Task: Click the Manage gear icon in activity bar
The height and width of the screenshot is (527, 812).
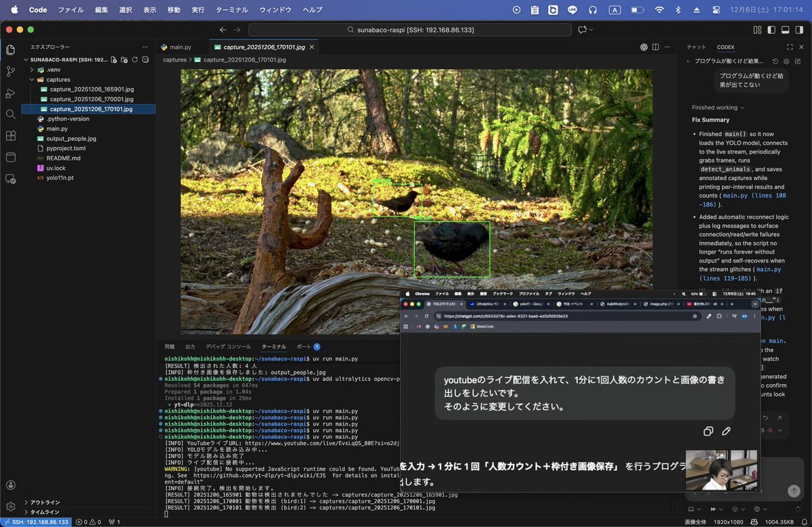Action: (10, 506)
